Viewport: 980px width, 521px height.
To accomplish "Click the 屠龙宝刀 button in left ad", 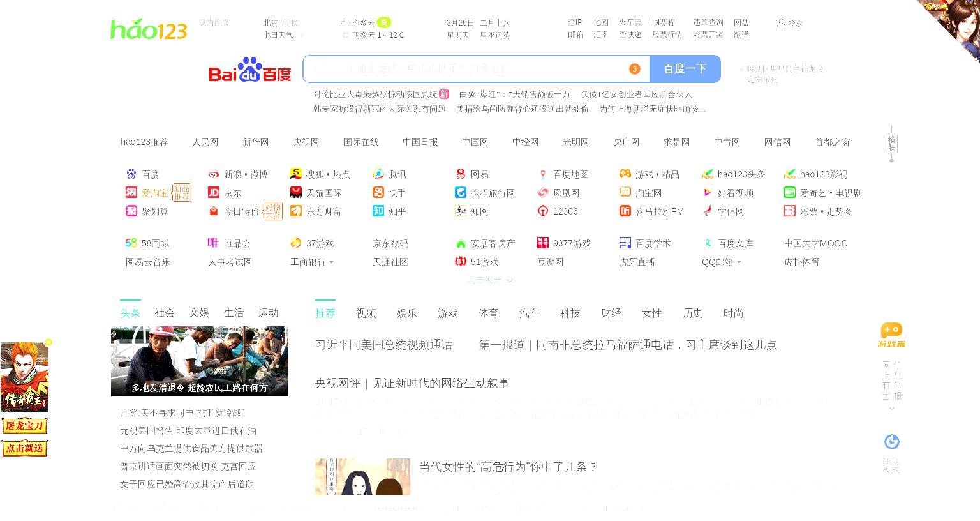I will (25, 426).
